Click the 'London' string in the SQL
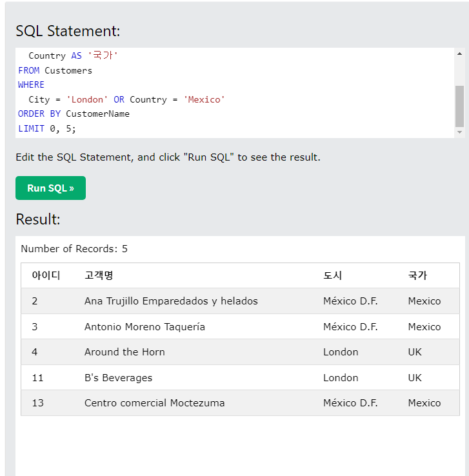469x476 pixels. [87, 99]
